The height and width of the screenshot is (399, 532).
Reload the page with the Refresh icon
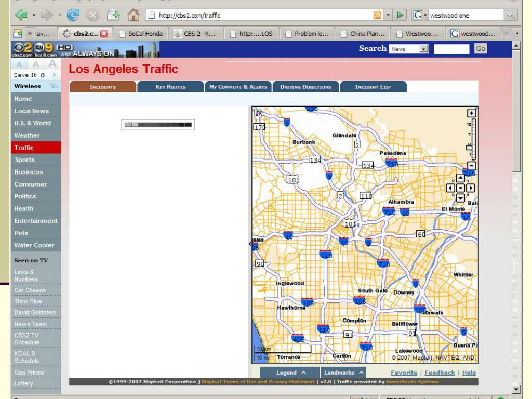tap(73, 15)
